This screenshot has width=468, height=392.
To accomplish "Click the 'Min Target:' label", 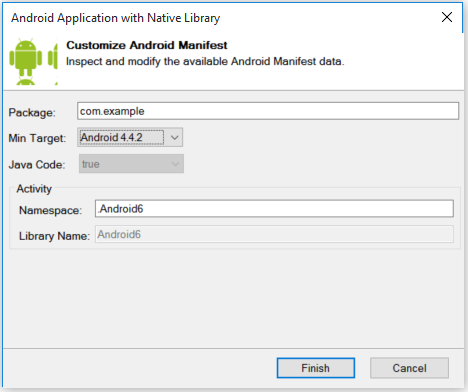I will [x=37, y=138].
